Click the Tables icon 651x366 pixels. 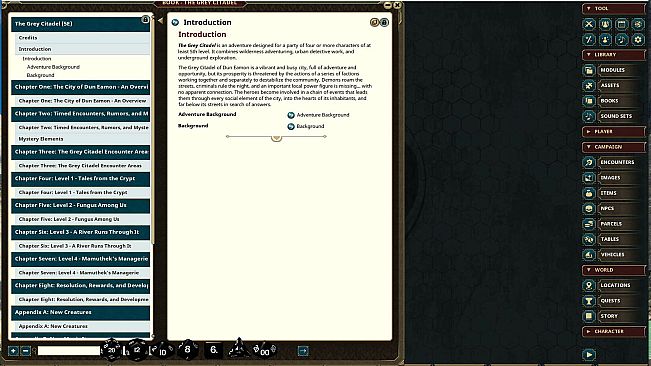[589, 239]
